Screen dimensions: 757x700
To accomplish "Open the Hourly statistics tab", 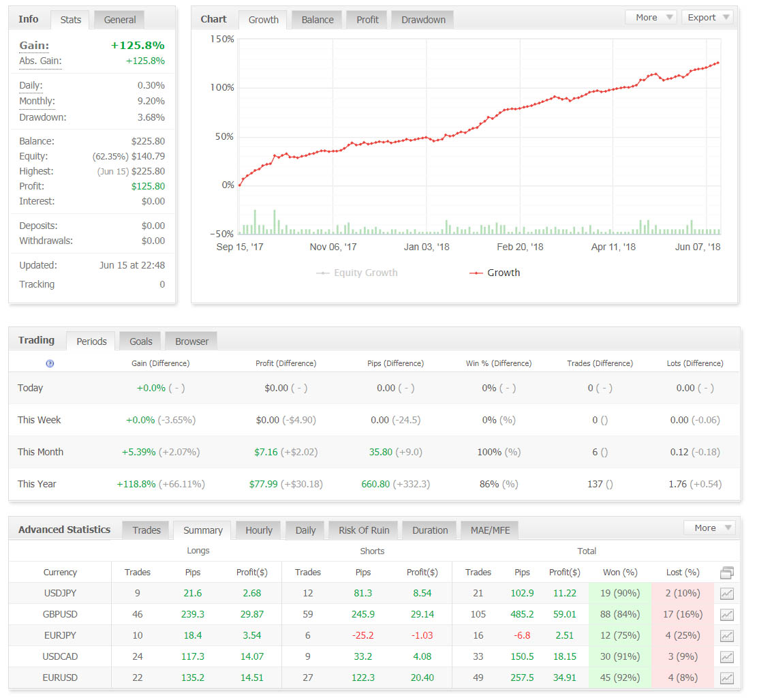I will click(259, 530).
